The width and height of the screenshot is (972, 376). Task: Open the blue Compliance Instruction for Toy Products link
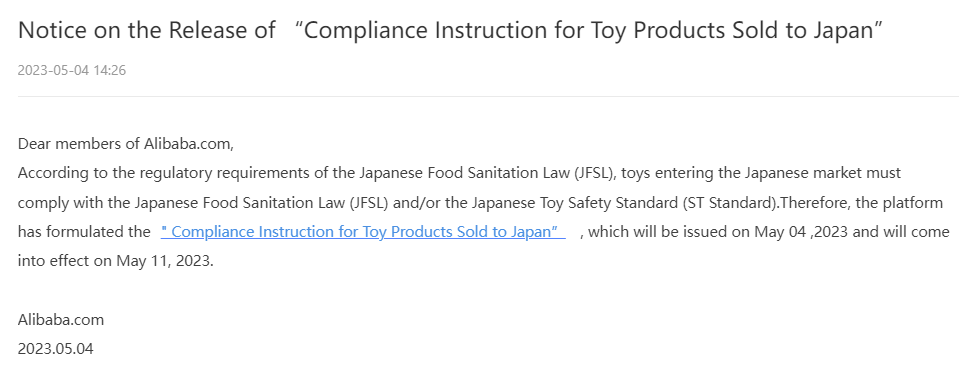363,232
